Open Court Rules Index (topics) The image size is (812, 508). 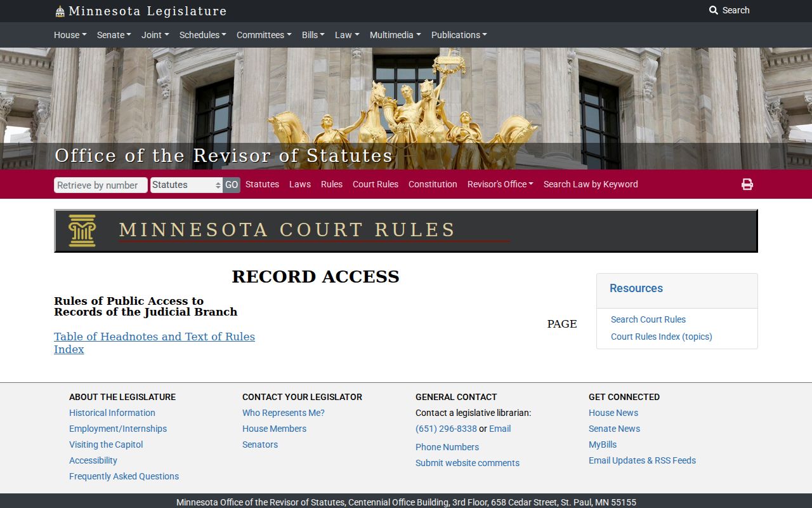click(662, 337)
